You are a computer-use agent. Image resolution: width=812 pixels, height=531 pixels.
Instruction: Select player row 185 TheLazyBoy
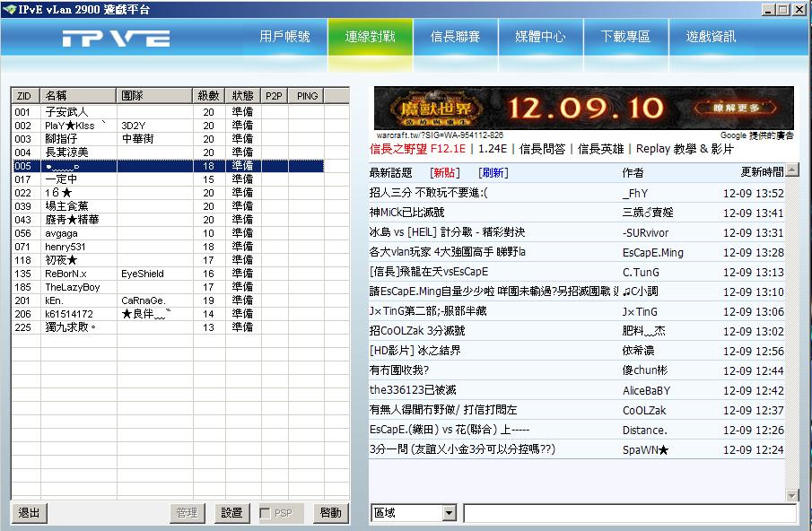168,287
